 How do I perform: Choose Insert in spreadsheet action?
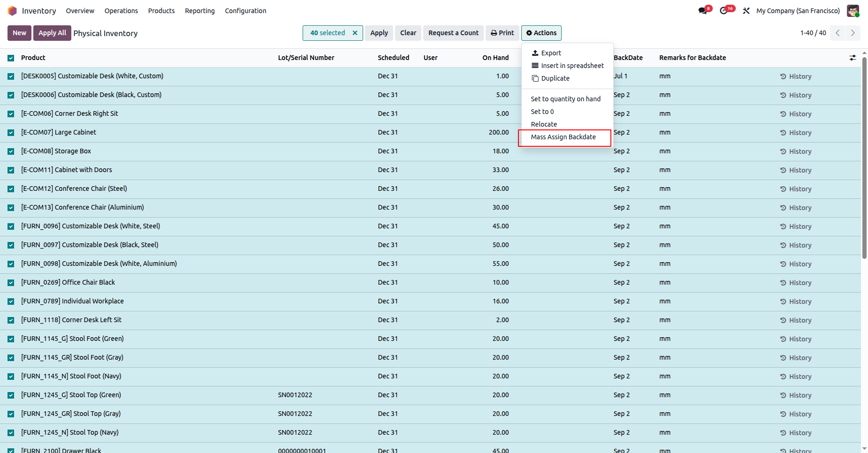tap(567, 66)
